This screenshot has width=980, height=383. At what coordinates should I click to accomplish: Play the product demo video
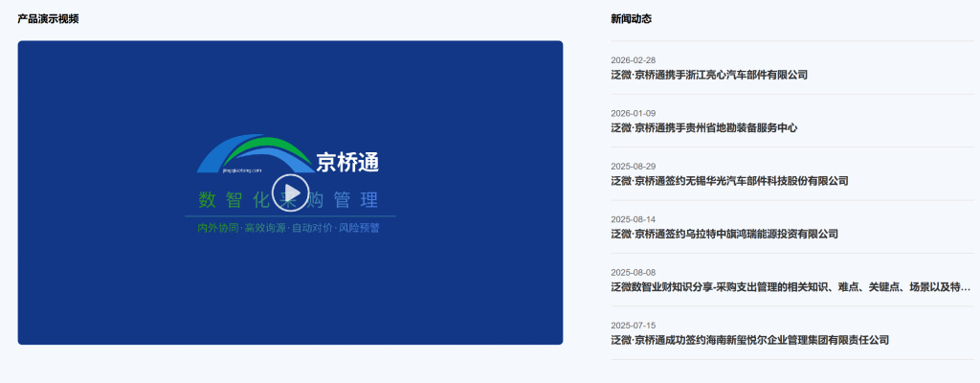(290, 193)
